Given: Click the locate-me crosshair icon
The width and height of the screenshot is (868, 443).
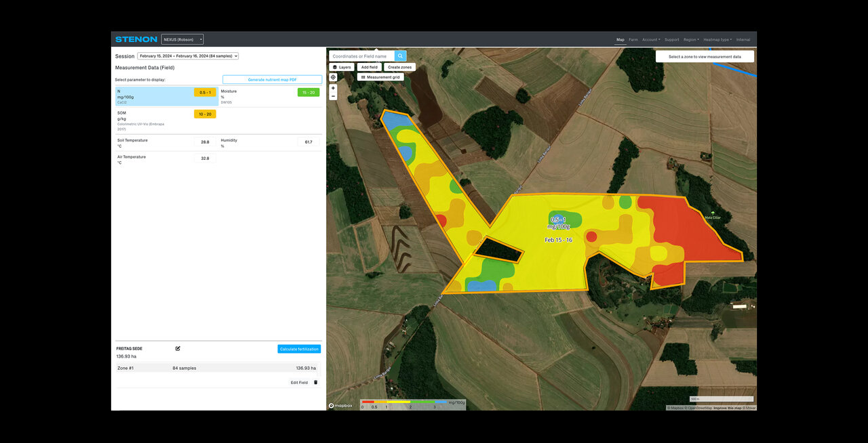Looking at the screenshot, I should pyautogui.click(x=333, y=77).
